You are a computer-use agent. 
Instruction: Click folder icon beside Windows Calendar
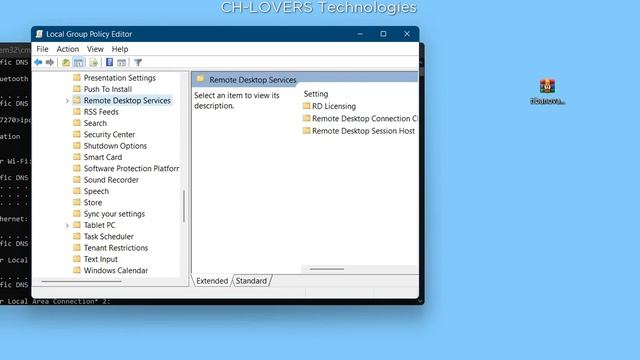tap(77, 270)
